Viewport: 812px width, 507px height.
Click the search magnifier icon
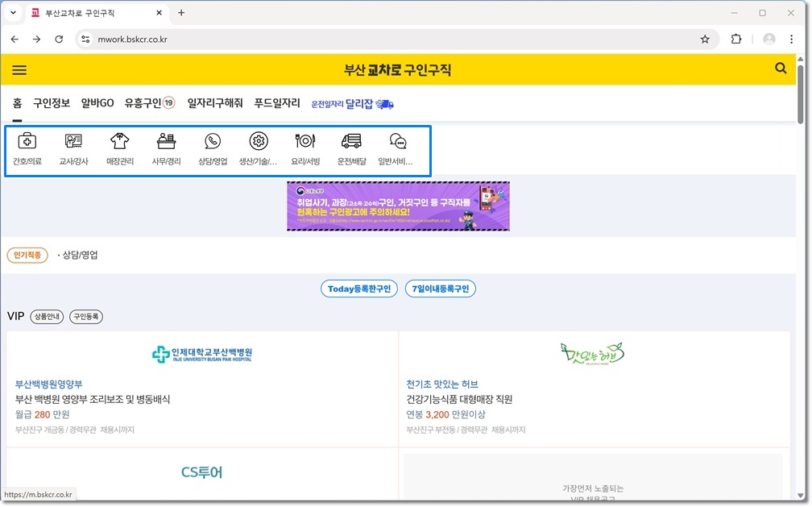click(x=781, y=69)
